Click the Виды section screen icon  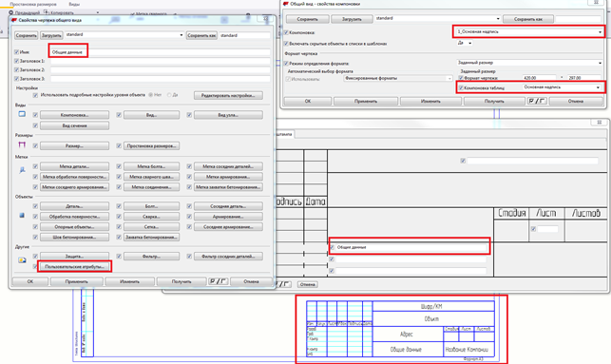pos(22,114)
